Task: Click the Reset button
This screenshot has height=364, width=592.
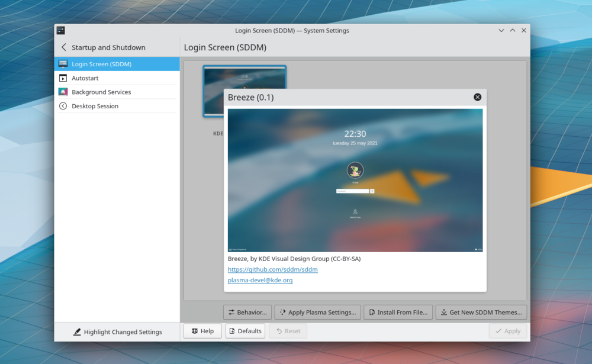Action: pyautogui.click(x=288, y=331)
